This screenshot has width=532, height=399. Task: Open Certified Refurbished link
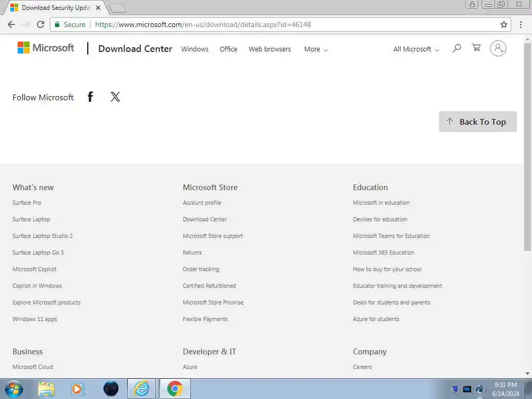click(209, 286)
